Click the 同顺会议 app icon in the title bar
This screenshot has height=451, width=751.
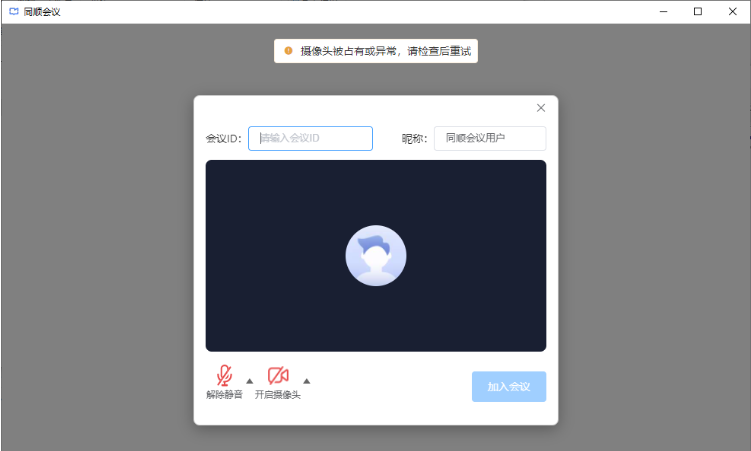pos(13,11)
